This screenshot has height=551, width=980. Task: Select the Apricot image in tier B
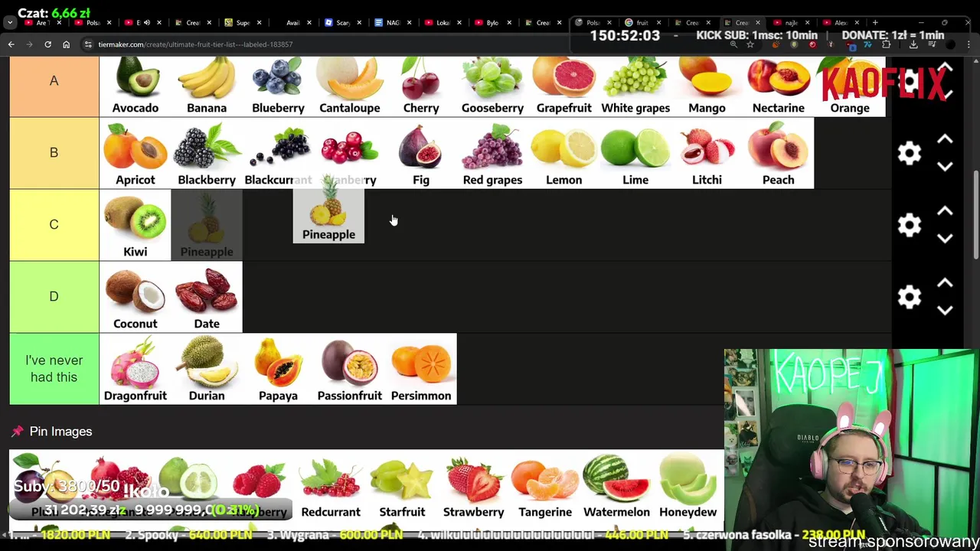click(x=135, y=153)
